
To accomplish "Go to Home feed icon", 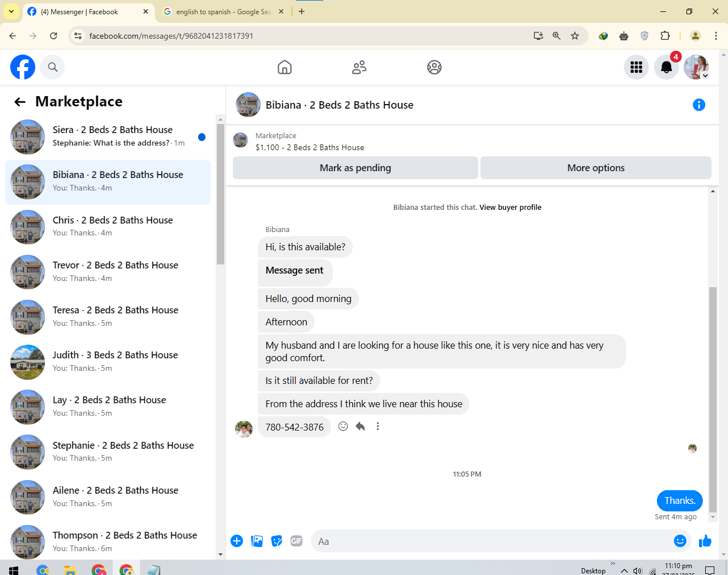I will (x=285, y=67).
